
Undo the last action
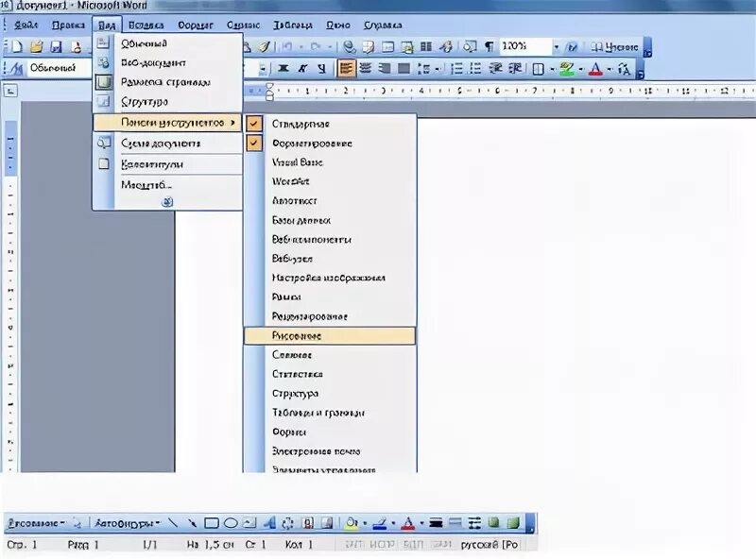pos(287,47)
